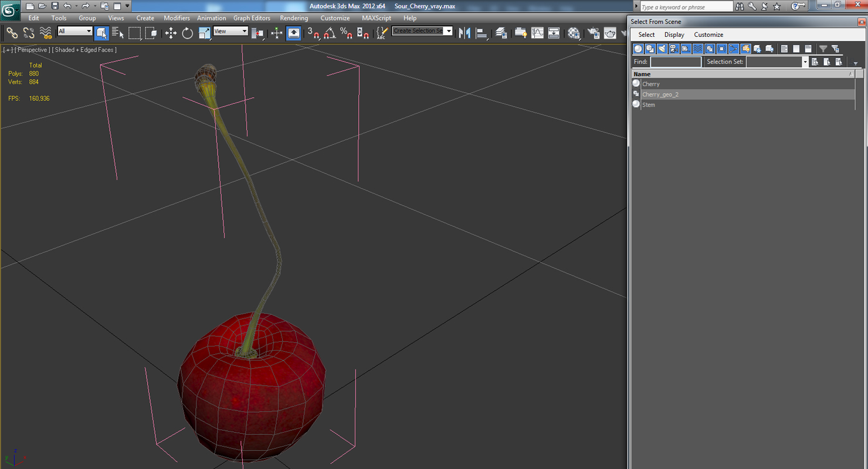868x469 pixels.
Task: Open Display menu in Select From Scene
Action: pyautogui.click(x=674, y=35)
